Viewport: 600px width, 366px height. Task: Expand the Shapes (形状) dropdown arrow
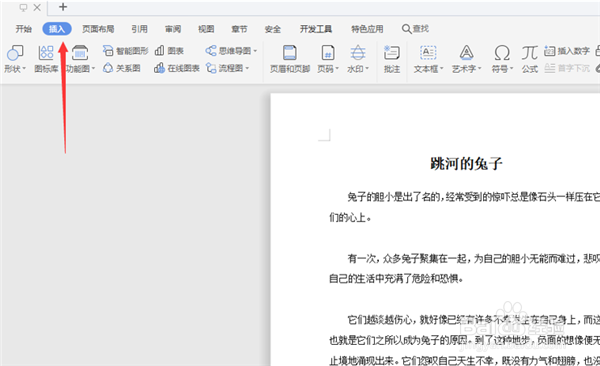pyautogui.click(x=24, y=69)
